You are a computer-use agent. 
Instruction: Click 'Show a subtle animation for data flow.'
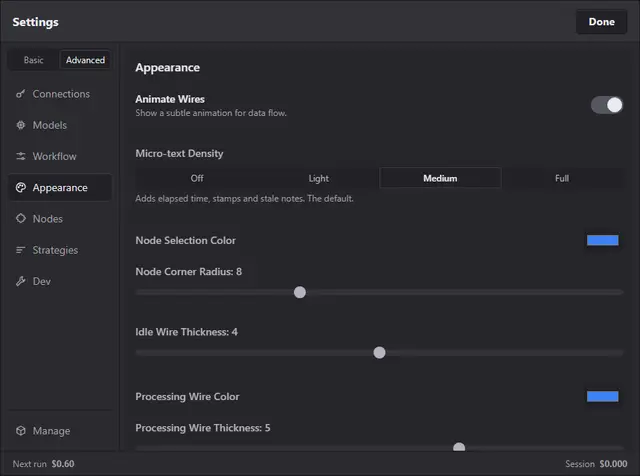(211, 113)
